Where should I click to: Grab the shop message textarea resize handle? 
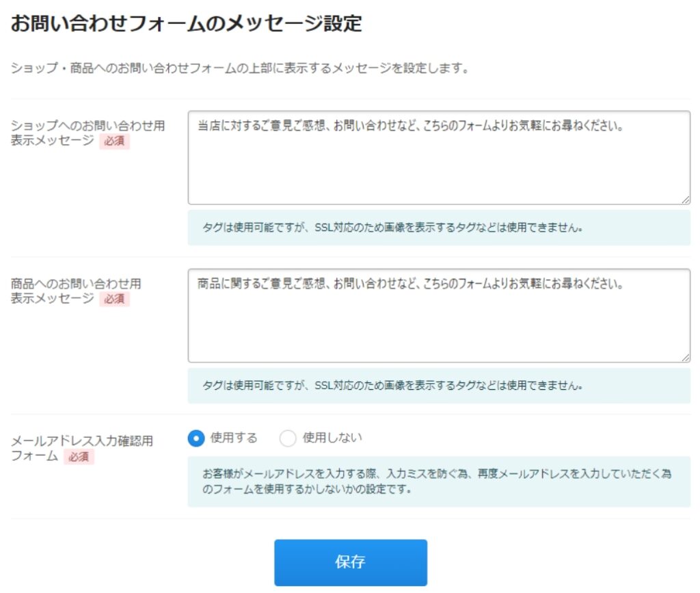click(686, 199)
